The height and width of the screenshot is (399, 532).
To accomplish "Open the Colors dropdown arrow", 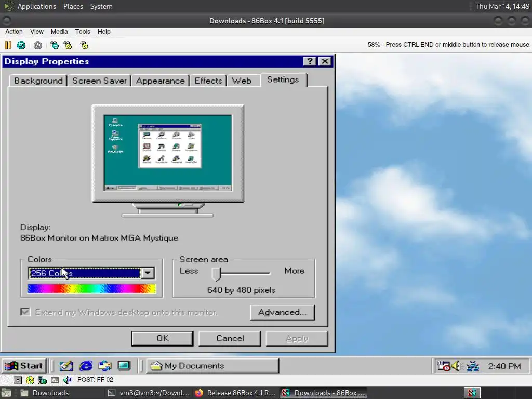I will tap(148, 273).
